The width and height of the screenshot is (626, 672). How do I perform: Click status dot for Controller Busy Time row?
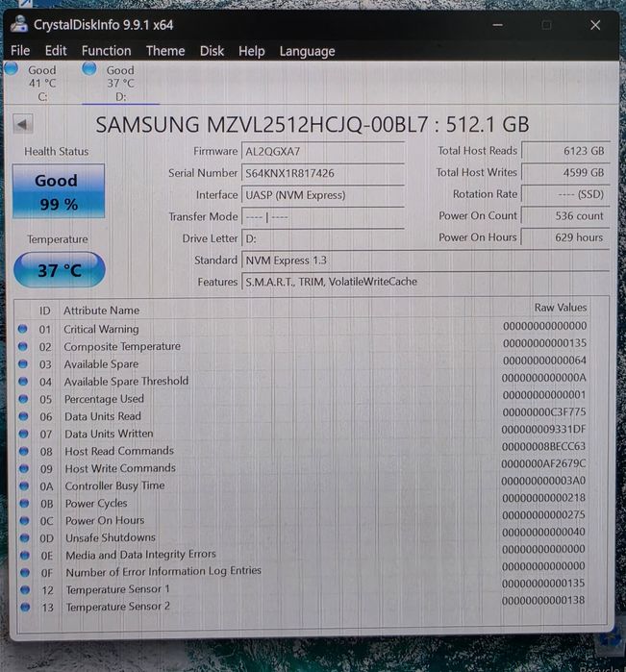(x=24, y=486)
